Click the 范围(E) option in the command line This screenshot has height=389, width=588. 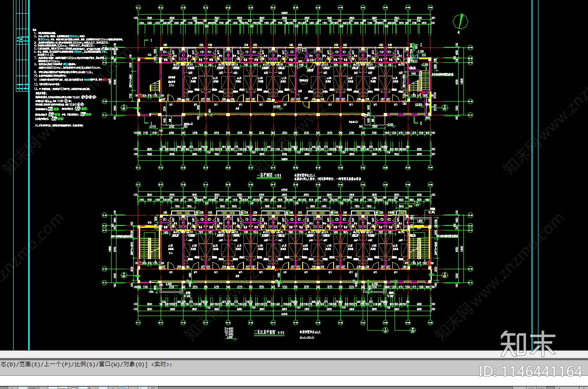[x=29, y=364]
